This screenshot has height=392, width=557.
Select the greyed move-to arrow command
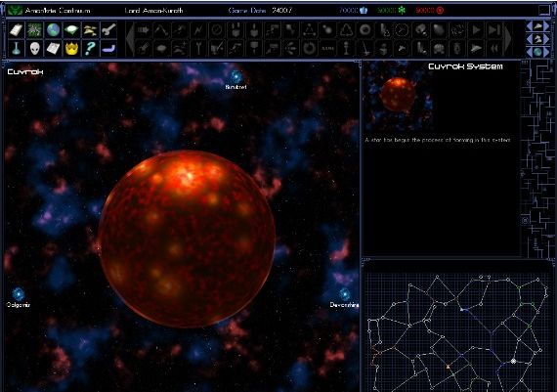(143, 30)
